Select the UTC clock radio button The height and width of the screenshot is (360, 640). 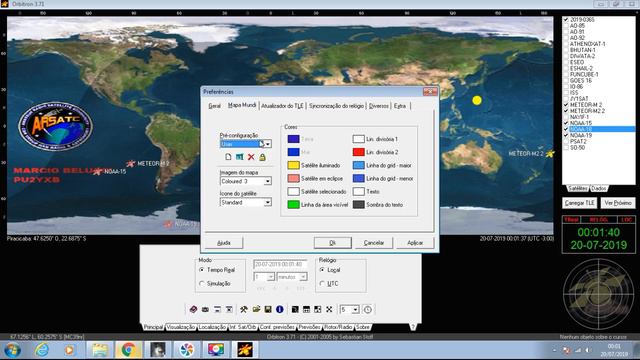tap(322, 283)
